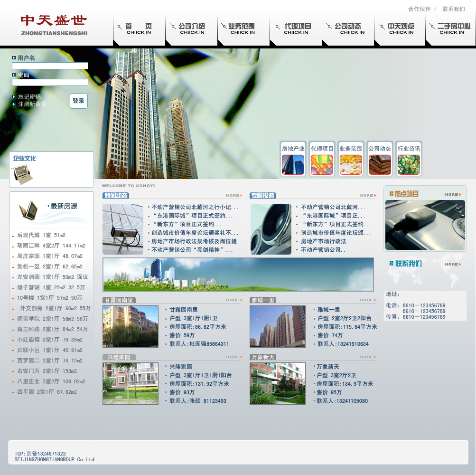Open listing 师范学院 2室1厅

point(53,319)
